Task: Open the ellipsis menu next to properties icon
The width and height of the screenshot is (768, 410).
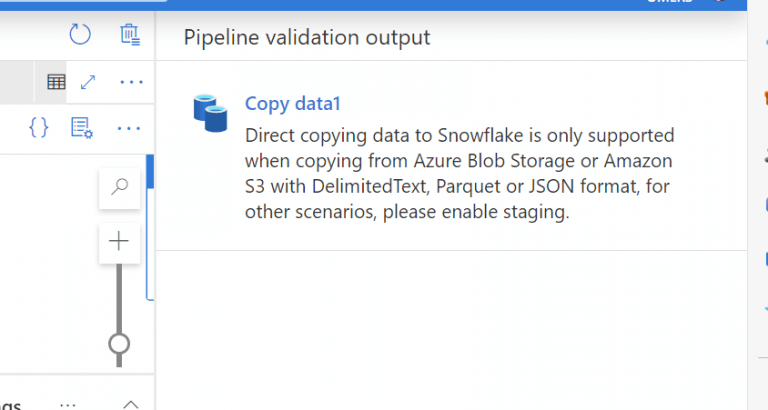Action: click(129, 128)
